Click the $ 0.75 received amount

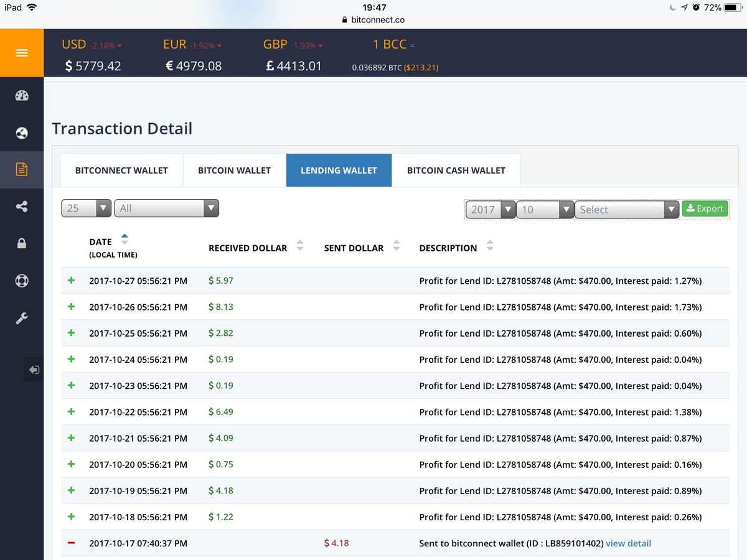point(221,464)
